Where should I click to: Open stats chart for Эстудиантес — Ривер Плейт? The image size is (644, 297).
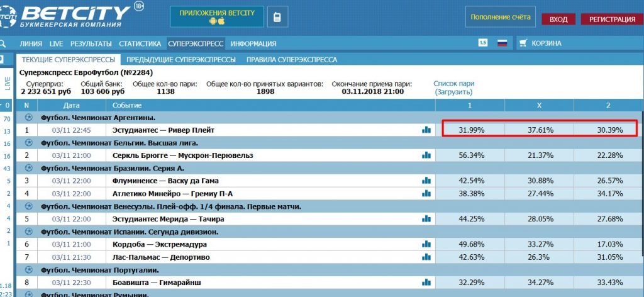tap(426, 130)
